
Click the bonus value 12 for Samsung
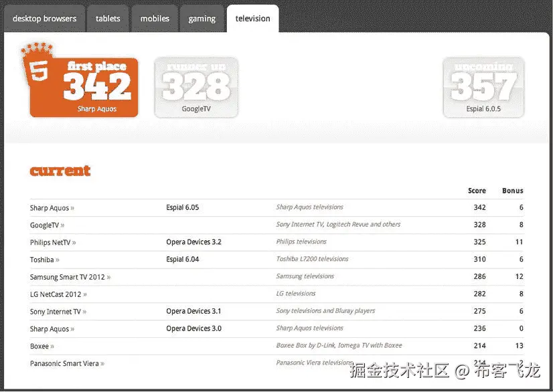click(519, 277)
